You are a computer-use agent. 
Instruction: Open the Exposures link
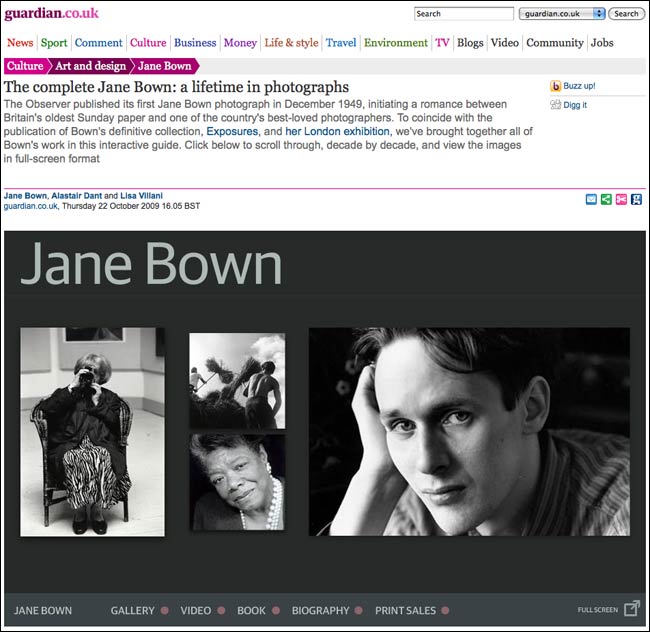232,131
